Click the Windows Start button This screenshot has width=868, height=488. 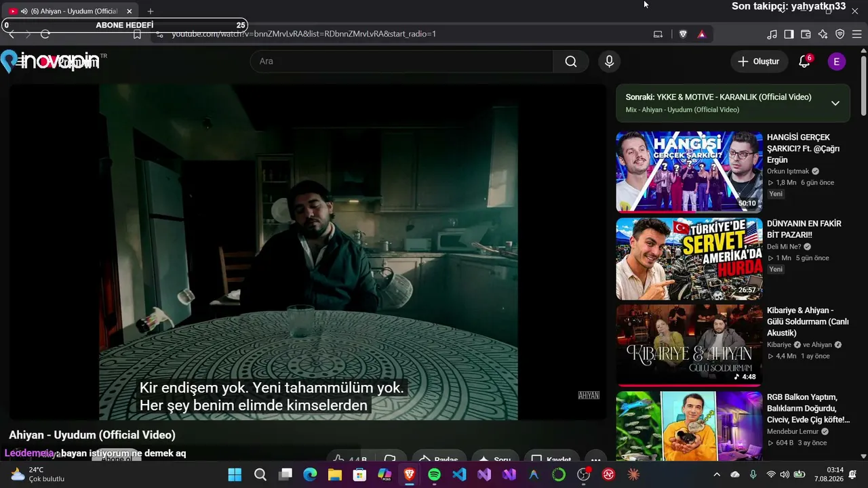(x=235, y=474)
